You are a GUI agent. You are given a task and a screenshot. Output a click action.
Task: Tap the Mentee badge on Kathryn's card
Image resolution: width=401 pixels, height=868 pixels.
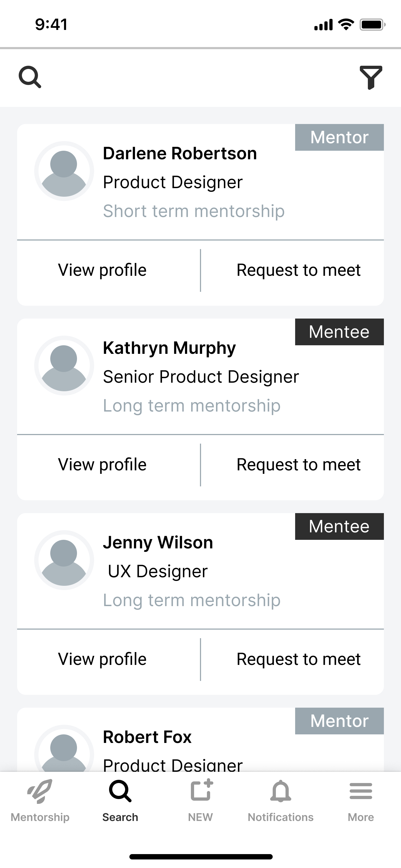[339, 332]
